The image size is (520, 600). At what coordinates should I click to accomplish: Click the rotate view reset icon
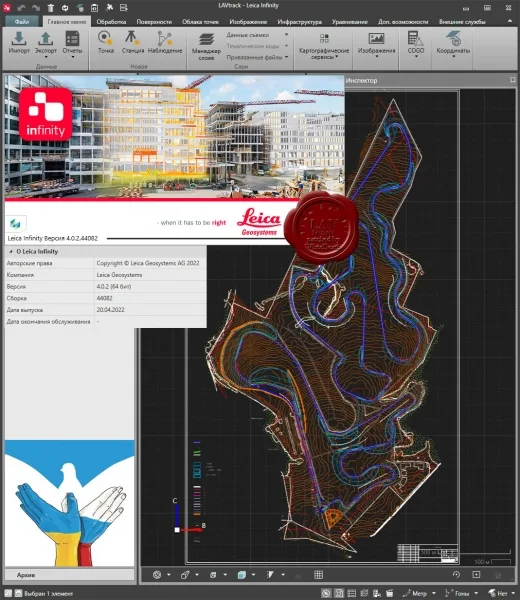point(456,574)
